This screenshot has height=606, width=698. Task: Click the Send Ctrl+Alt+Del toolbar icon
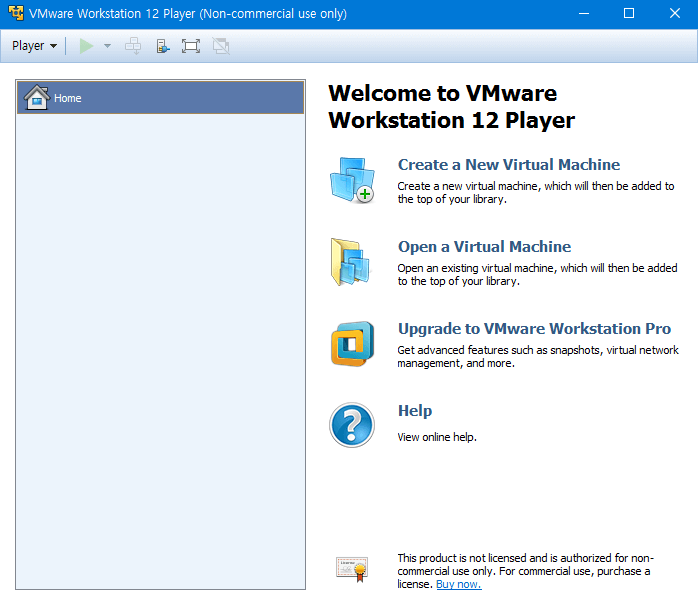pyautogui.click(x=133, y=46)
